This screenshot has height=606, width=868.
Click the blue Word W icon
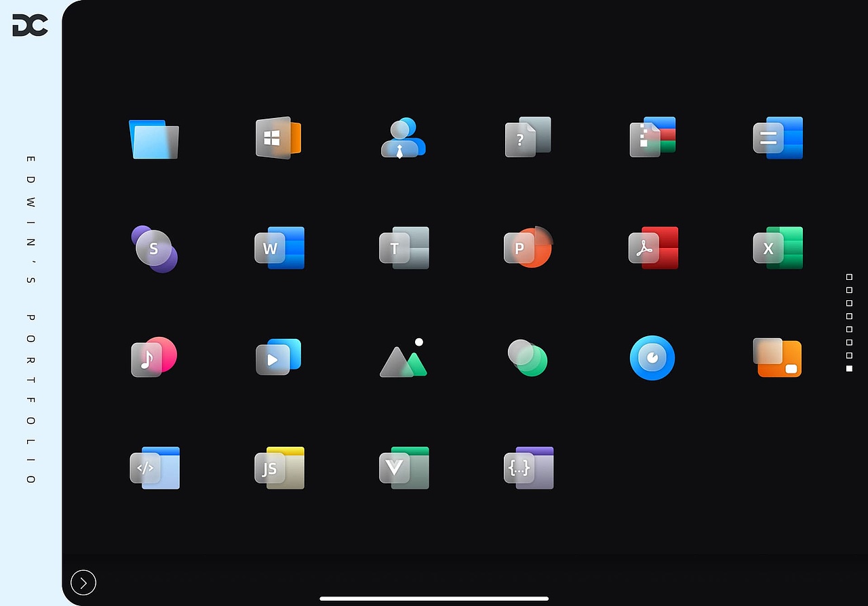(x=279, y=248)
